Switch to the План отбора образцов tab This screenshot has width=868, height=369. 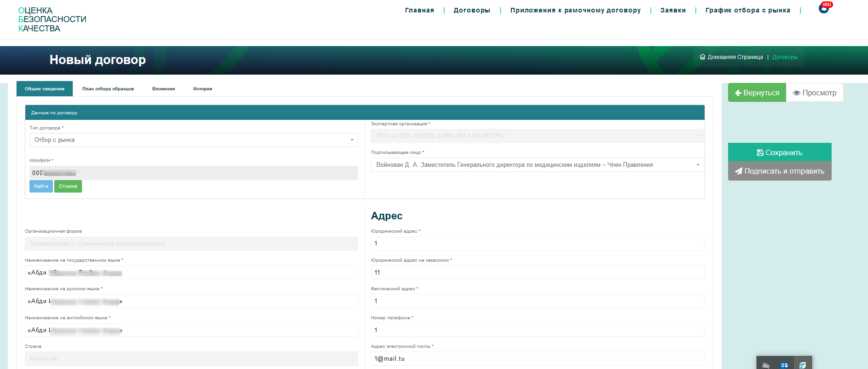click(108, 89)
